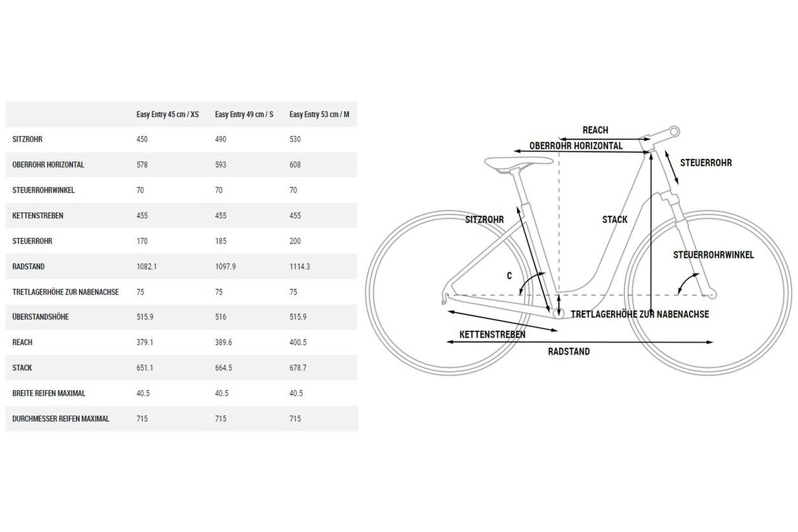Click the TRETLAGERHÖHE ZUR NABENACHSE diagram label
Viewport: 798px width, 532px height.
pos(640,313)
